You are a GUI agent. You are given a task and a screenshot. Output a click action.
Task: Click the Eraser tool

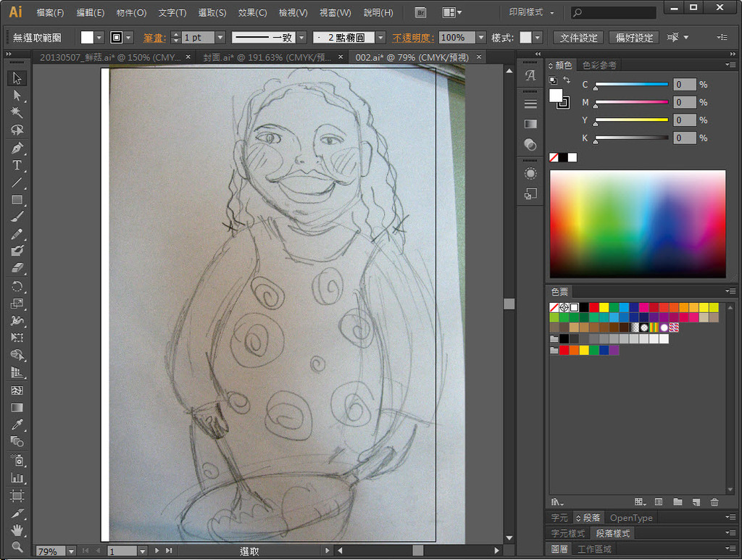17,268
